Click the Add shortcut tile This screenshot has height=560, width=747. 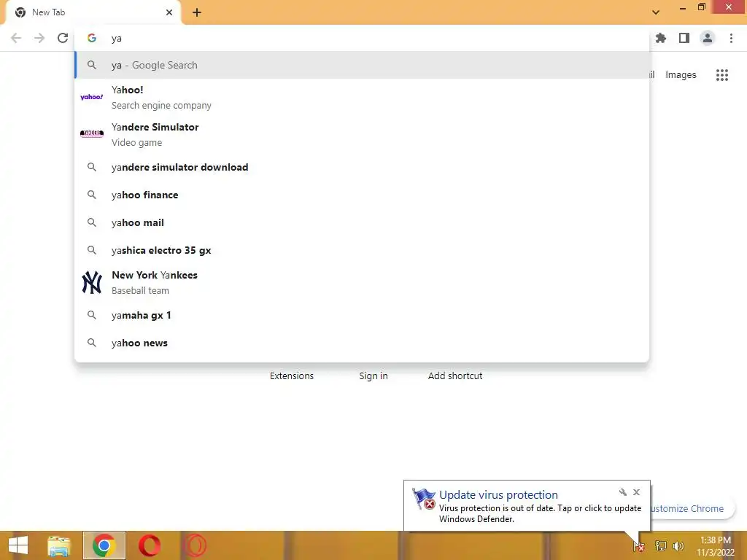point(455,376)
